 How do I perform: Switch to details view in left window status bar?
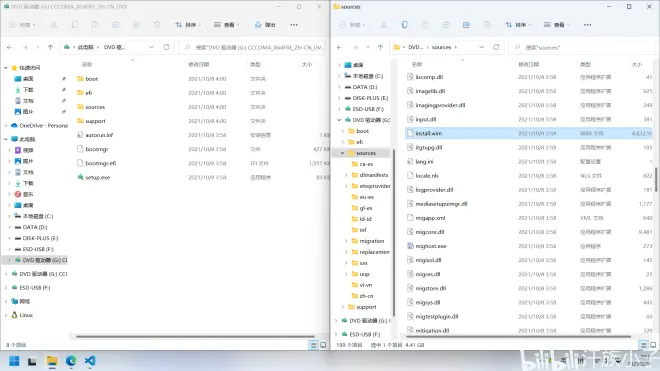[313, 345]
